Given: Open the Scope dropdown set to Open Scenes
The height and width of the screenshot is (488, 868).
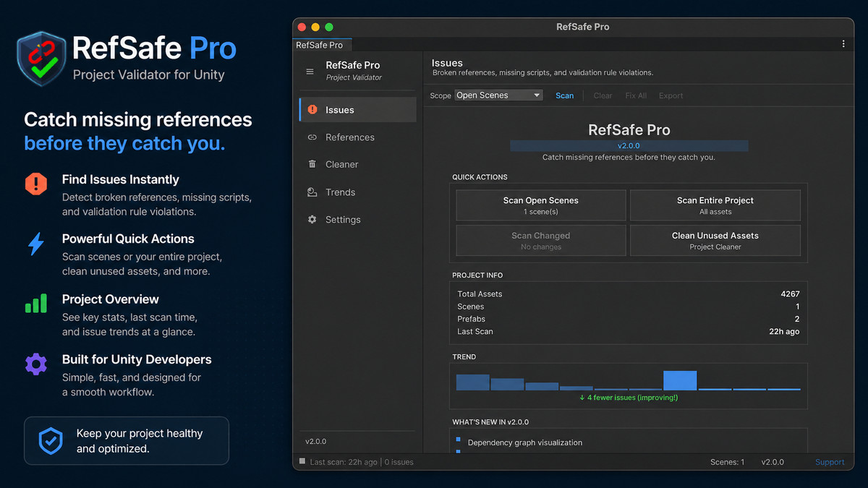Looking at the screenshot, I should 498,95.
